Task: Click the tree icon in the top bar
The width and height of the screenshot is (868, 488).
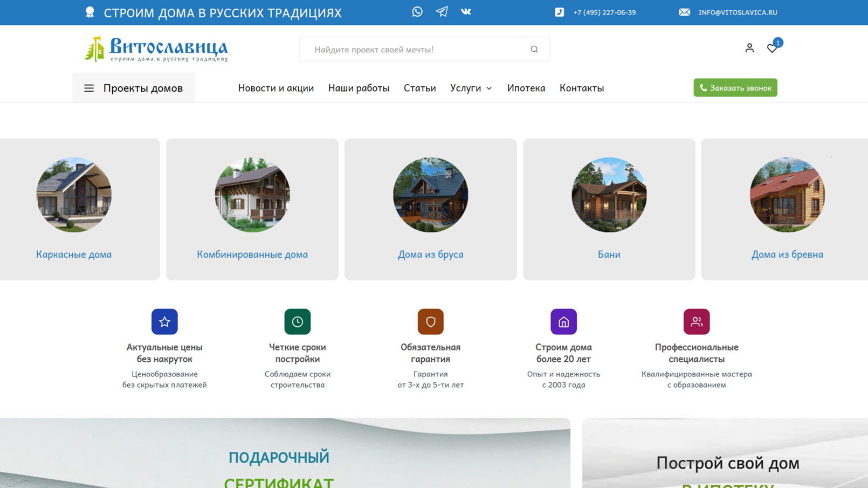Action: click(89, 12)
